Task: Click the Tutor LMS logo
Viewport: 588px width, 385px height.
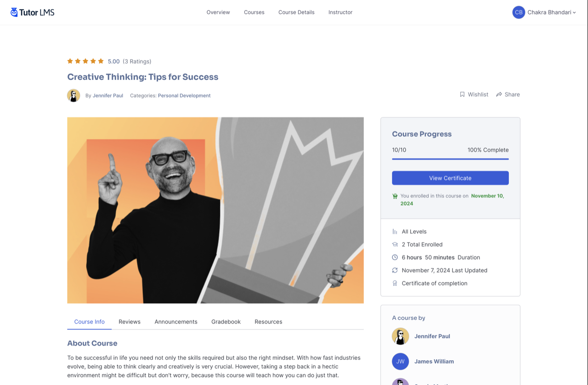Action: click(x=32, y=12)
